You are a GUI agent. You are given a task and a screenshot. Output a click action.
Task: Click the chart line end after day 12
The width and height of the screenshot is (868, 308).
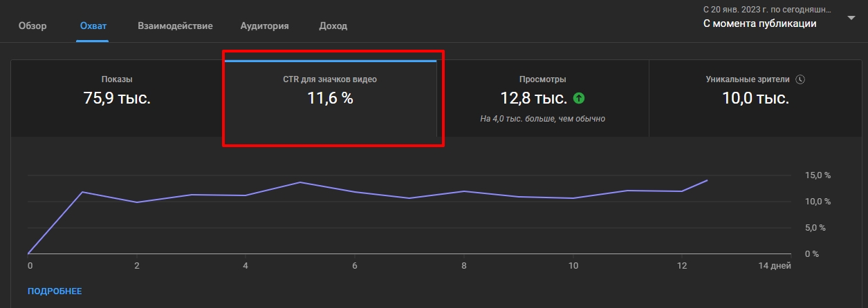pos(707,180)
